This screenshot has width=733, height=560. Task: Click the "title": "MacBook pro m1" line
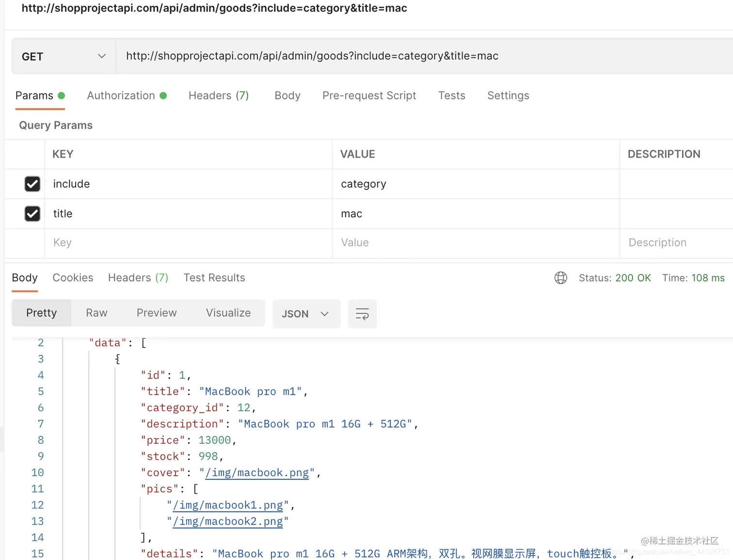pos(224,391)
